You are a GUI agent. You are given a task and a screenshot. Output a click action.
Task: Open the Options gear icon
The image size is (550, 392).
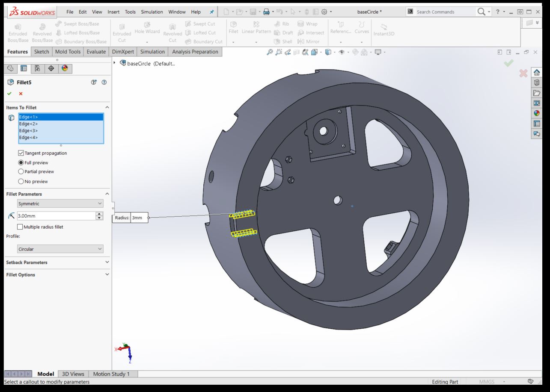pos(324,12)
